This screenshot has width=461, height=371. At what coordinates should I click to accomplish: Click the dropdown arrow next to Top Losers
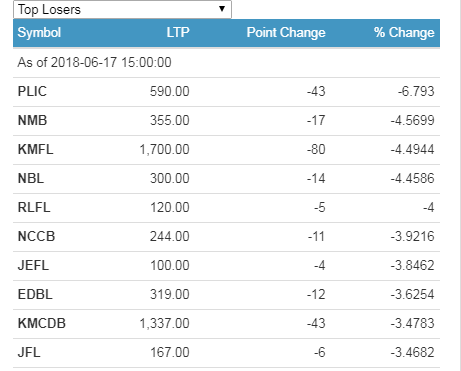pos(222,9)
